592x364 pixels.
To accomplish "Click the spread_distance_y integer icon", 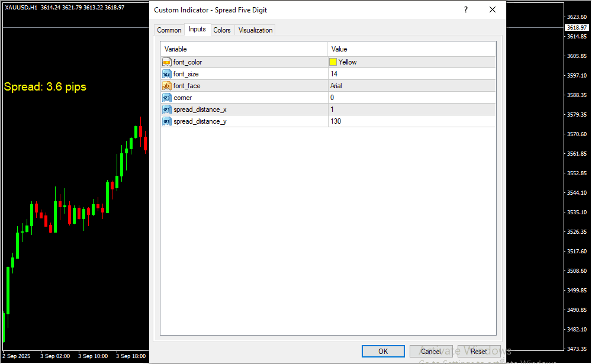I will tap(167, 121).
